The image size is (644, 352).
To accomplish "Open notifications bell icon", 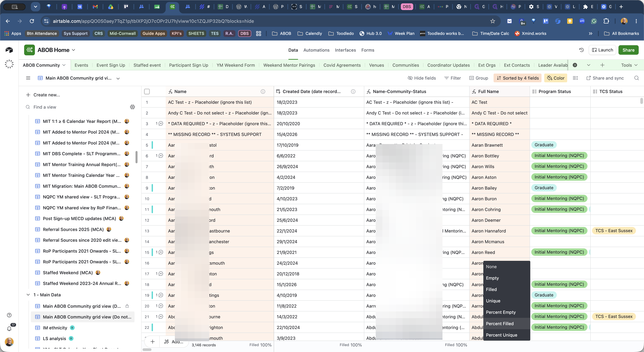I will [x=9, y=329].
